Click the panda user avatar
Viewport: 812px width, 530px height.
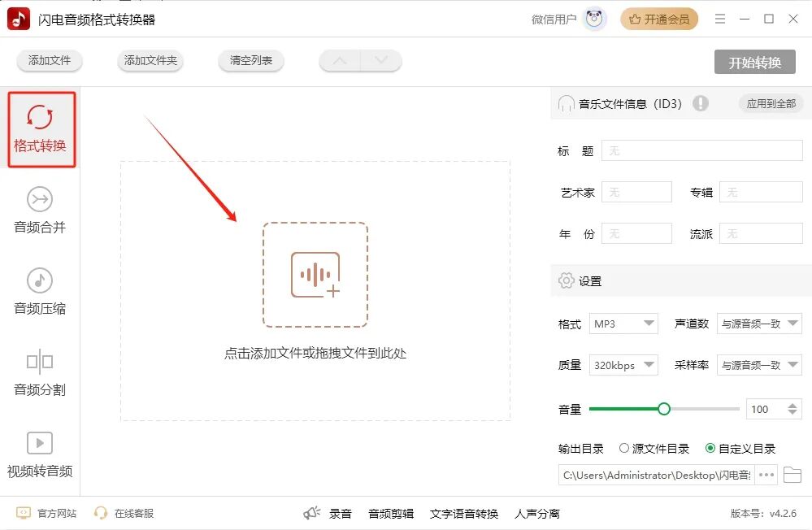click(594, 20)
